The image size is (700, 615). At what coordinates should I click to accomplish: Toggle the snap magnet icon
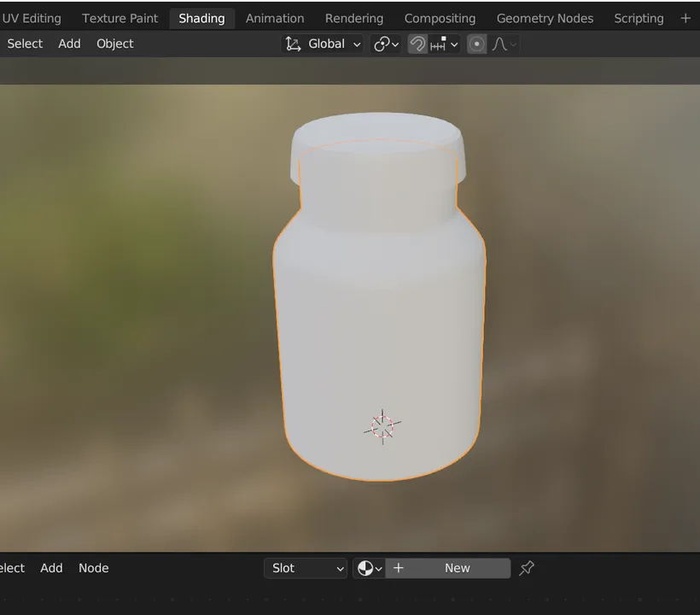417,44
